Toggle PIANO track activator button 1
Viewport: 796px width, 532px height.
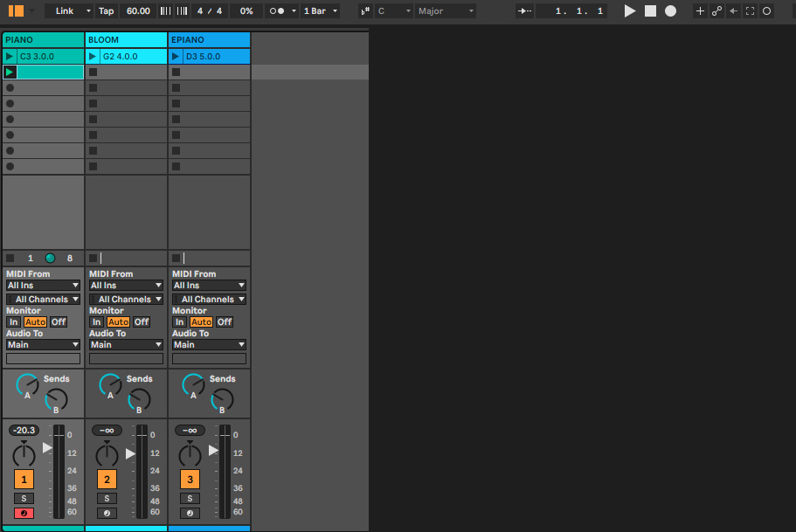click(x=24, y=480)
